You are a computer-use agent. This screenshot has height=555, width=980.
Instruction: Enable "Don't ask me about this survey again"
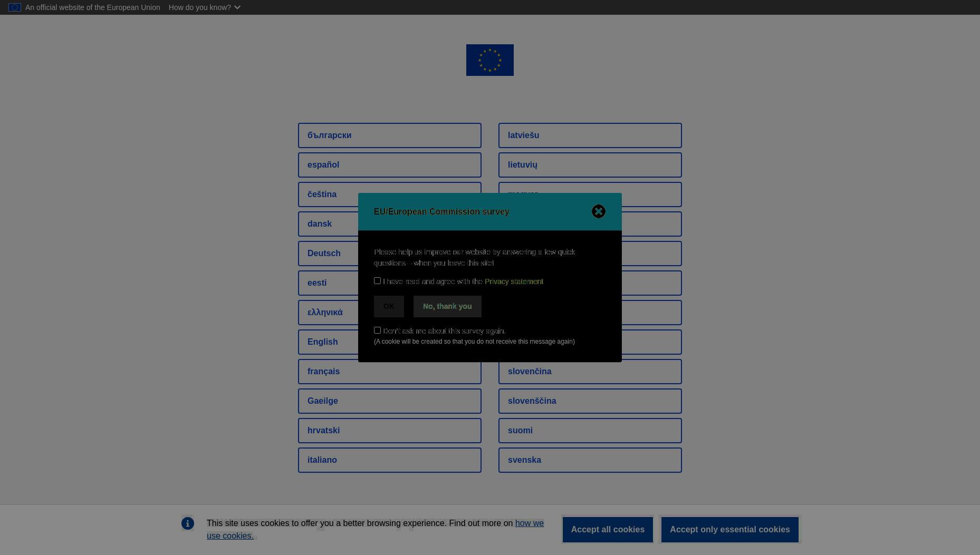click(x=377, y=330)
